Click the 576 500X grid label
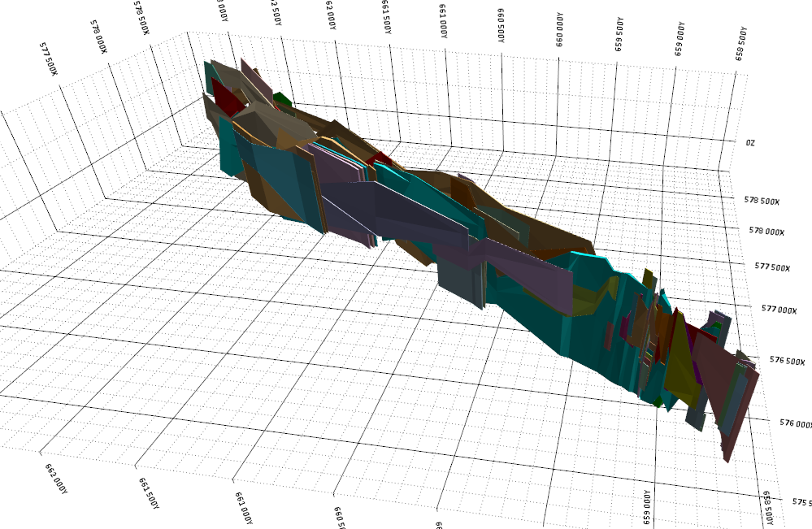Screen dimensions: 812x529 tap(787, 360)
